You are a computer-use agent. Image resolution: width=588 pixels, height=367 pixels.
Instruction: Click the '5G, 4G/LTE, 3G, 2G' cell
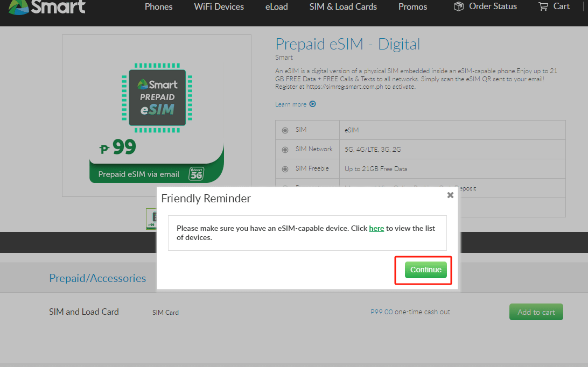[452, 150]
